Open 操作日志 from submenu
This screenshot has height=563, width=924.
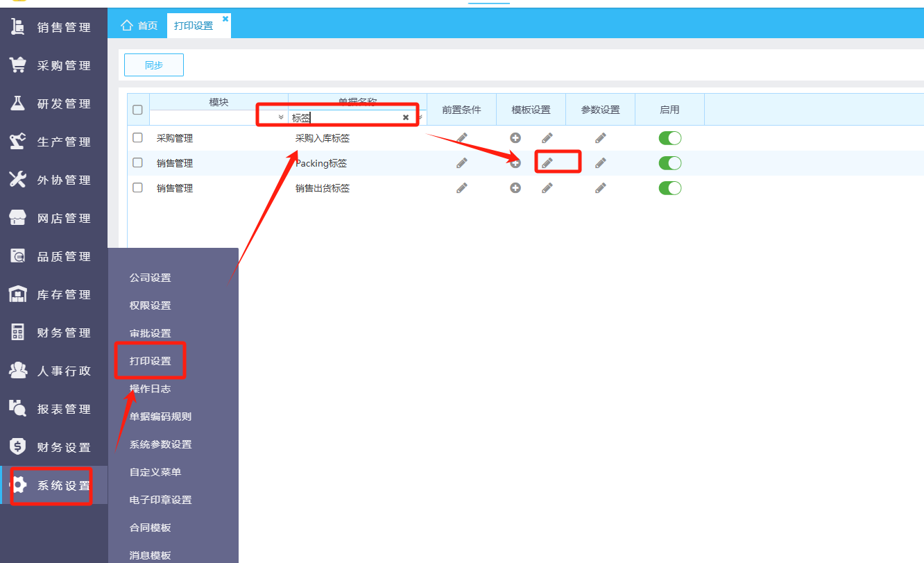150,389
